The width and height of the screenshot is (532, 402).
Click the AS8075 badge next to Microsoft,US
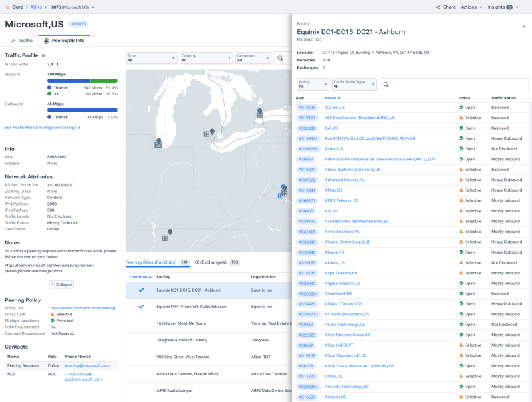(78, 24)
